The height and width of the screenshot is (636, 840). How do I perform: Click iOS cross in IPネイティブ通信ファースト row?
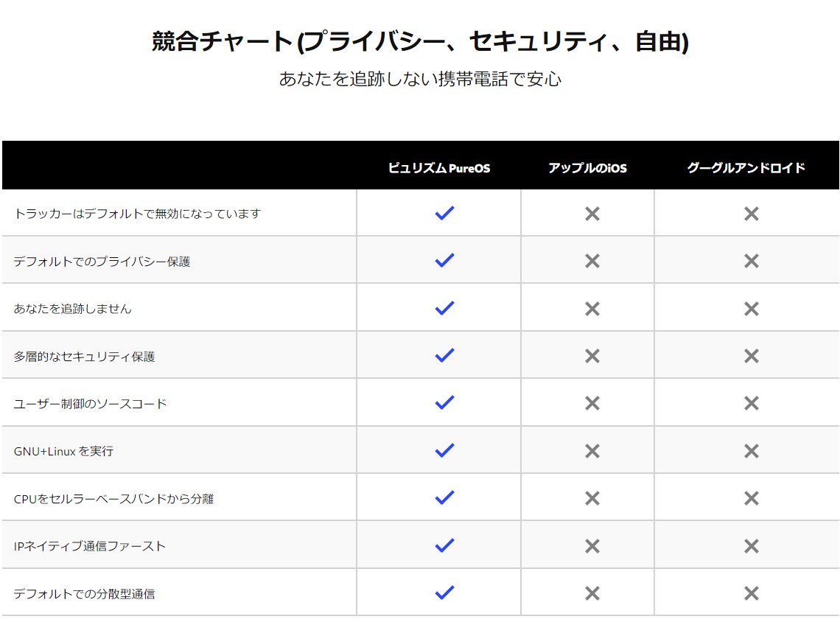coord(592,546)
